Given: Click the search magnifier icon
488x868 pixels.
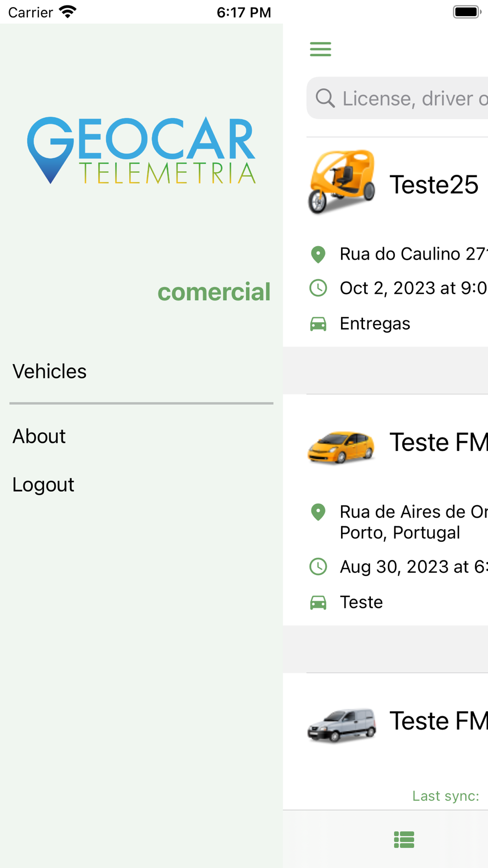Looking at the screenshot, I should [x=325, y=98].
